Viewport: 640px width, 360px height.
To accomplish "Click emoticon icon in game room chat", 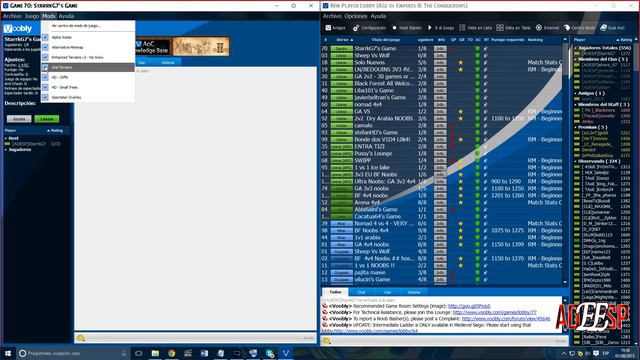I will click(81, 338).
